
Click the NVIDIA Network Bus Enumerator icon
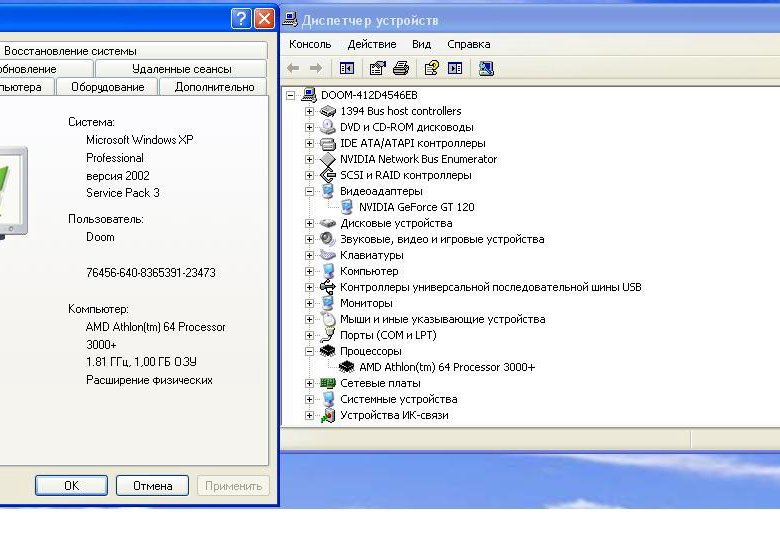pos(328,159)
